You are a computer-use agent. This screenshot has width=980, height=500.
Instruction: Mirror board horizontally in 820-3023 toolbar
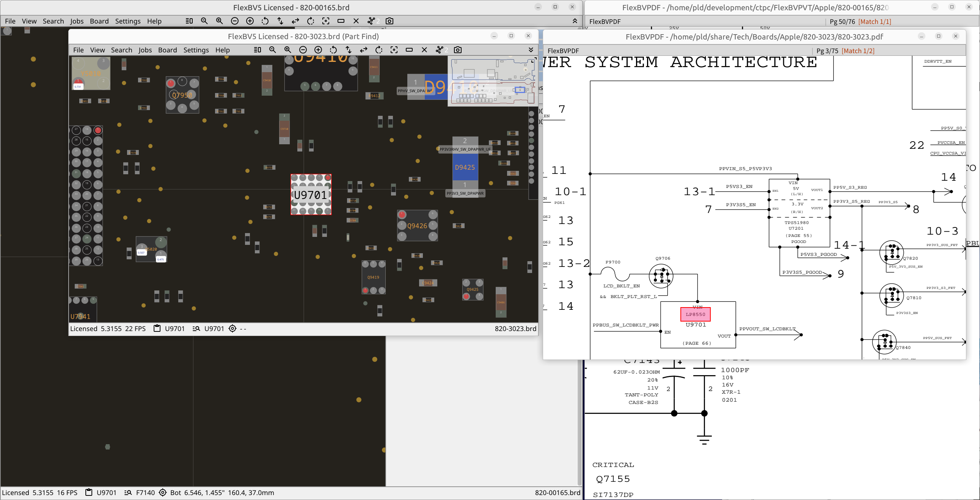coord(364,50)
